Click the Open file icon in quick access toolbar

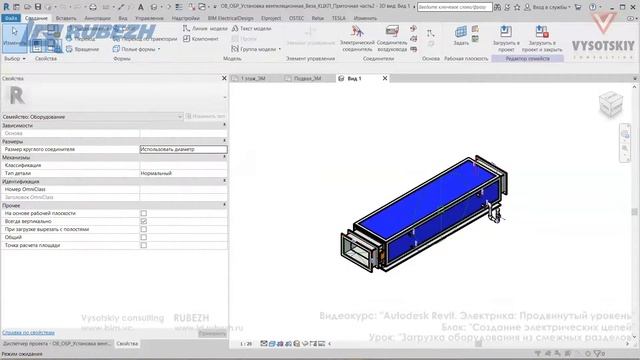click(x=27, y=7)
